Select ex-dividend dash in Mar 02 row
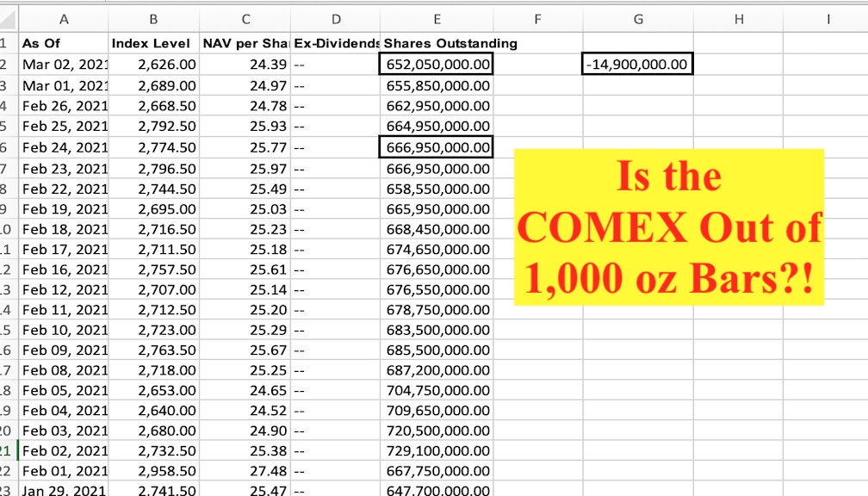 [336, 65]
